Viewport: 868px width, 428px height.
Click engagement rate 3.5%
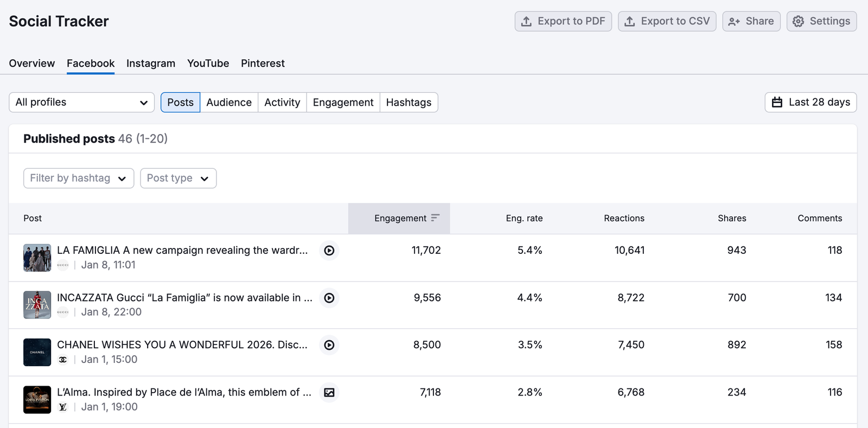530,344
